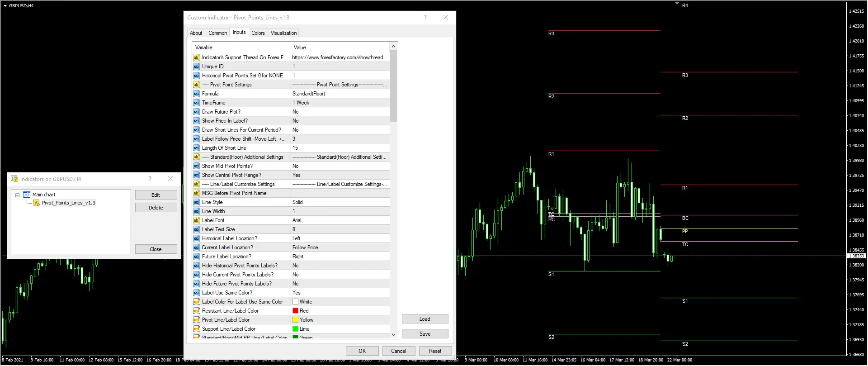Click the help question mark in Custom Indicator dialog

click(425, 17)
